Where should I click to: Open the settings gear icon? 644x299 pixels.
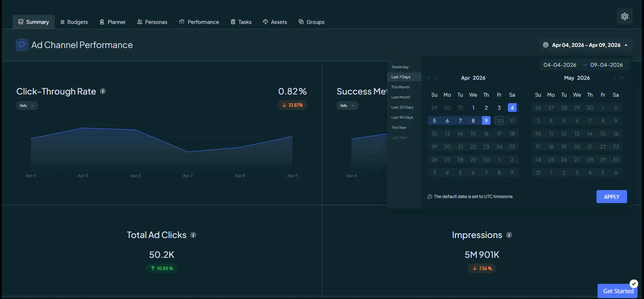pos(624,17)
